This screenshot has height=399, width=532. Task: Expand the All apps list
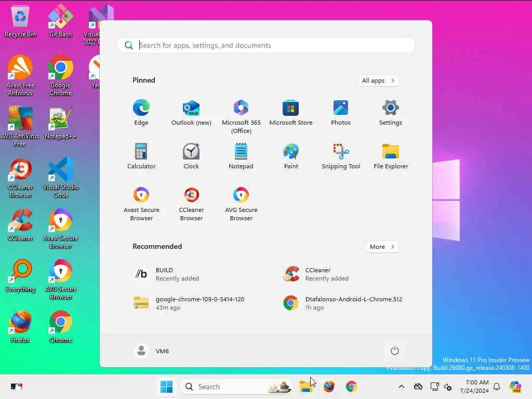click(378, 81)
